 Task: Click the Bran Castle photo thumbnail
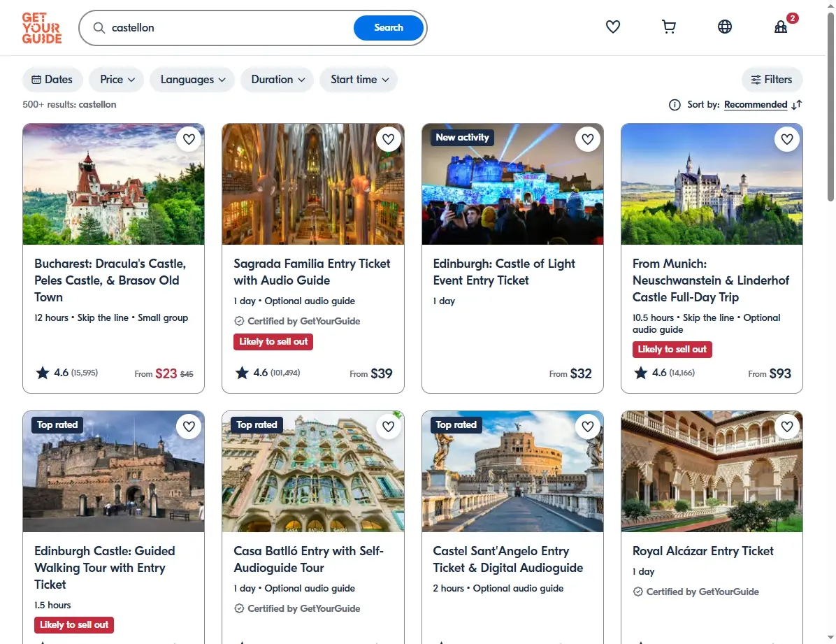(x=113, y=184)
